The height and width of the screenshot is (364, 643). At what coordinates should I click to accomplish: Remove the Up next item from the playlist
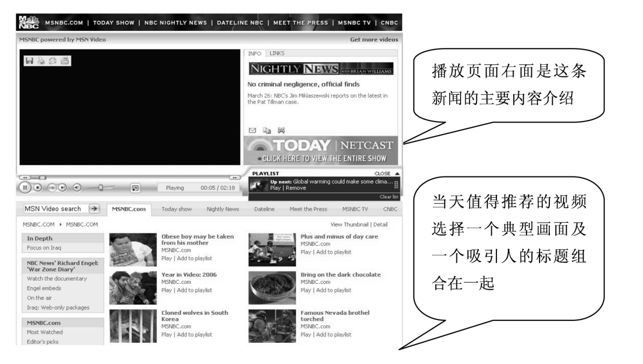(x=296, y=188)
